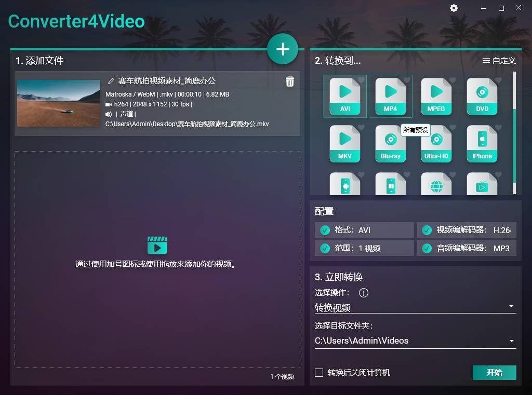Mute audio on the loaded video

(108, 115)
